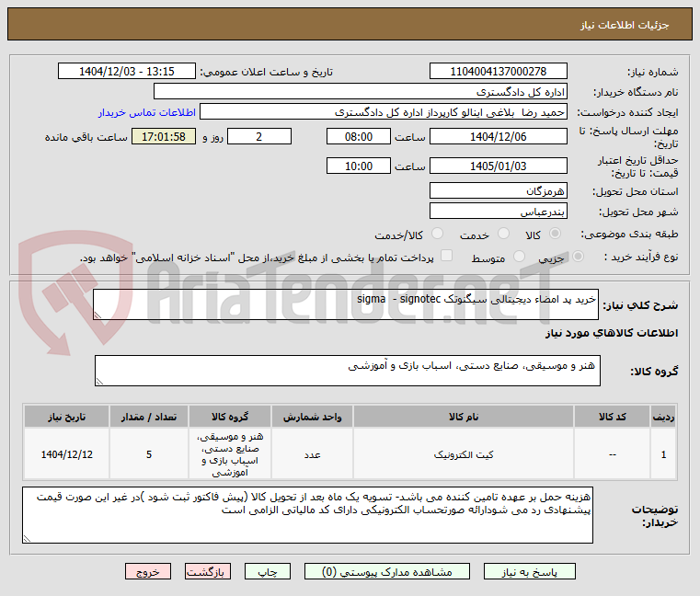Click the واحد شمارش column header

(312, 417)
